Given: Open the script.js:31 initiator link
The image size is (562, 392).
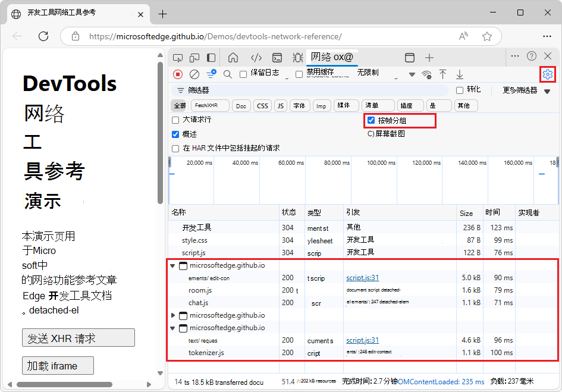Looking at the screenshot, I should click(x=362, y=277).
